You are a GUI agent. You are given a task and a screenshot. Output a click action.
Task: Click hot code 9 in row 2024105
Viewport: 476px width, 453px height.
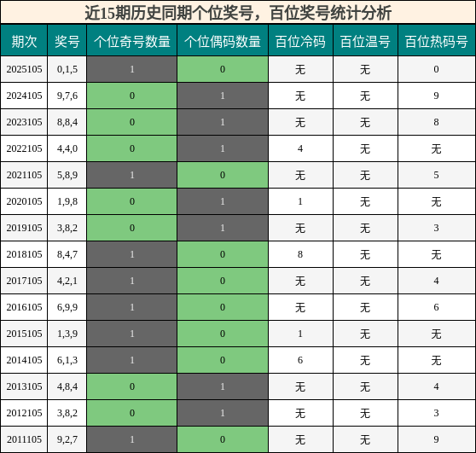pos(437,96)
